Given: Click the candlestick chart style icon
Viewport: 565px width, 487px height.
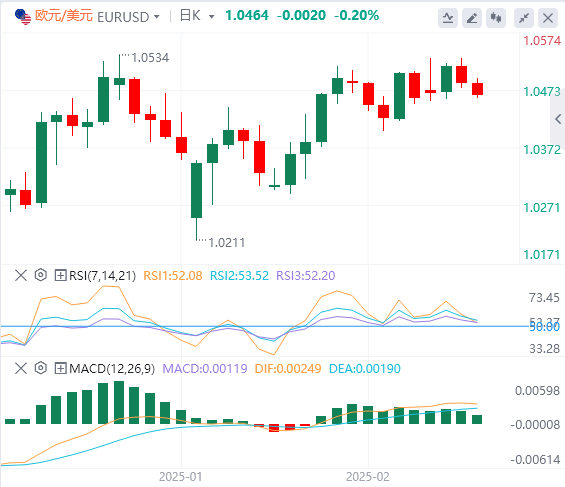Looking at the screenshot, I should [x=496, y=18].
